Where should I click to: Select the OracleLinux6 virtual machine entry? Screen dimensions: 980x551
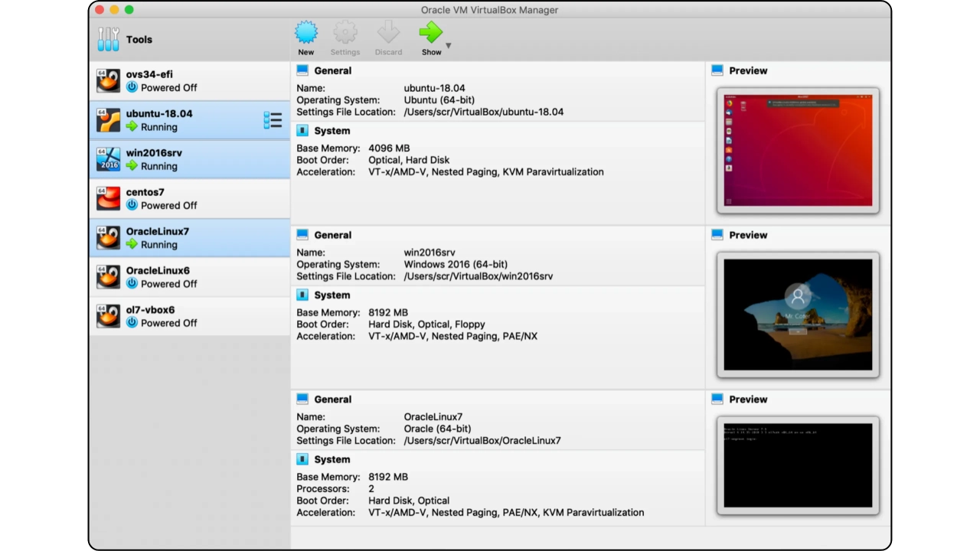click(189, 277)
